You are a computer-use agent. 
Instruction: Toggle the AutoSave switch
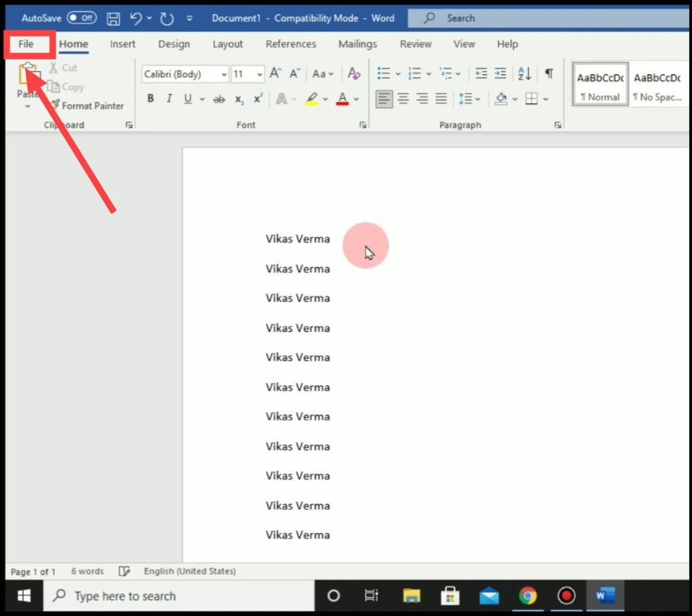coord(82,18)
